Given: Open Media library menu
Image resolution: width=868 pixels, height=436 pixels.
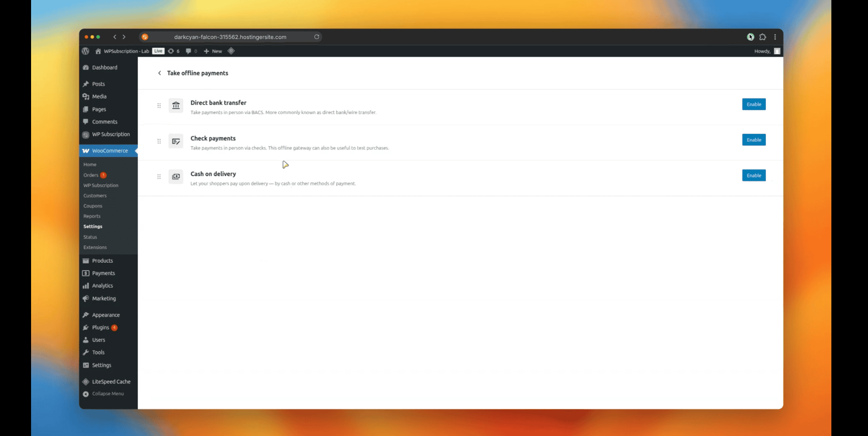Looking at the screenshot, I should tap(108, 96).
